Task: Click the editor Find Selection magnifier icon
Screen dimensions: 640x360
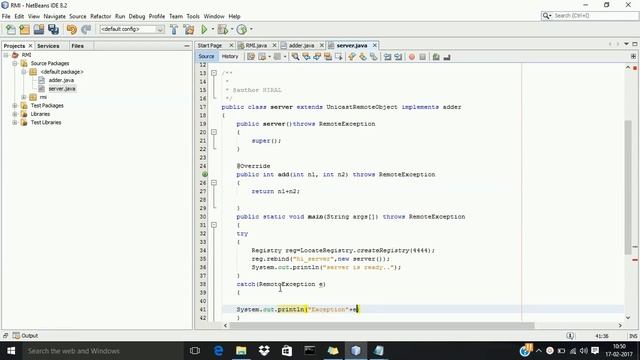Action: 295,57
